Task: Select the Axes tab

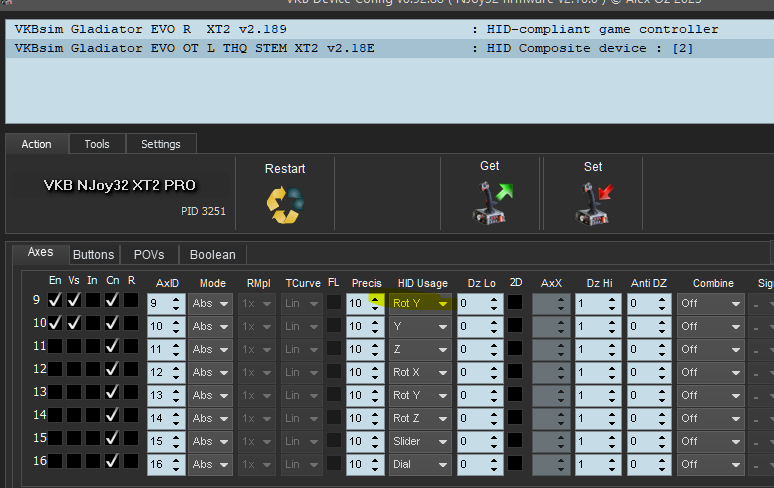Action: (x=40, y=252)
